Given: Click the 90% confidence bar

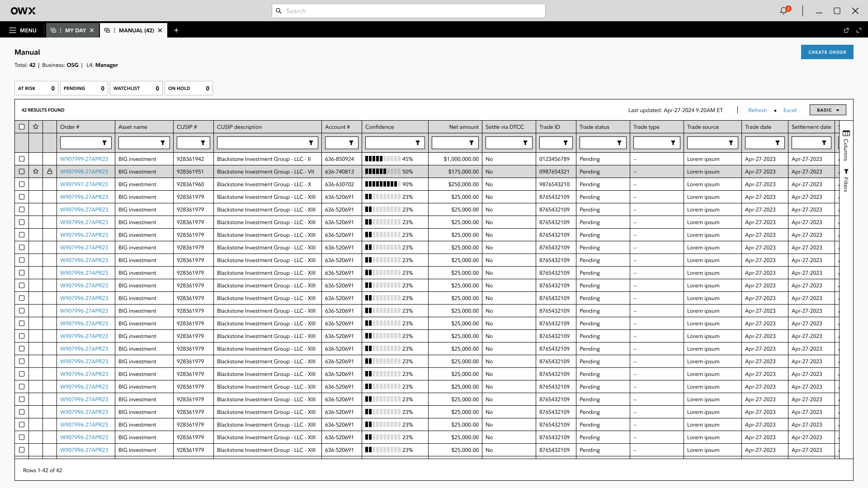Looking at the screenshot, I should tap(382, 184).
